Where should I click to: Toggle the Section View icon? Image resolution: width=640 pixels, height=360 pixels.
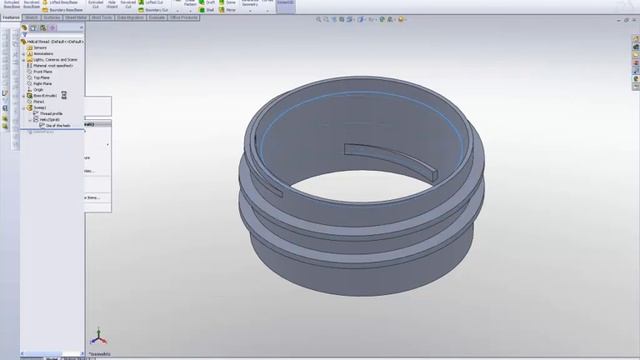pyautogui.click(x=342, y=20)
